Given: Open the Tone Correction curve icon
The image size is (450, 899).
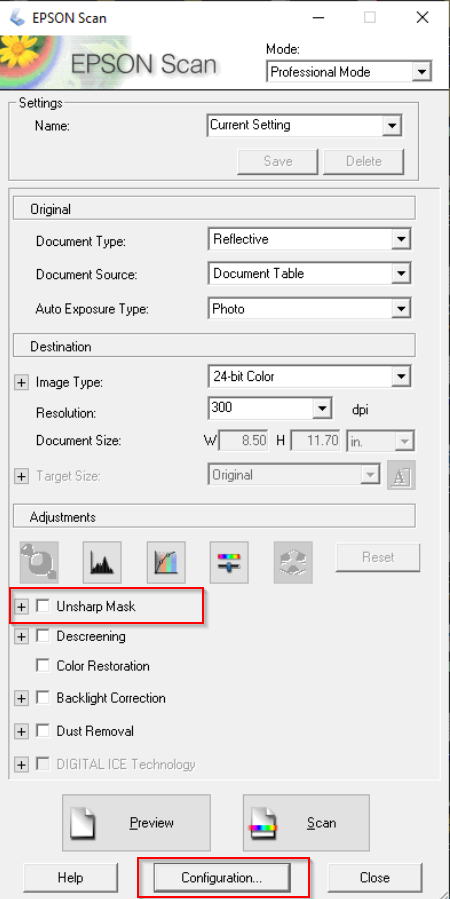Looking at the screenshot, I should point(166,560).
